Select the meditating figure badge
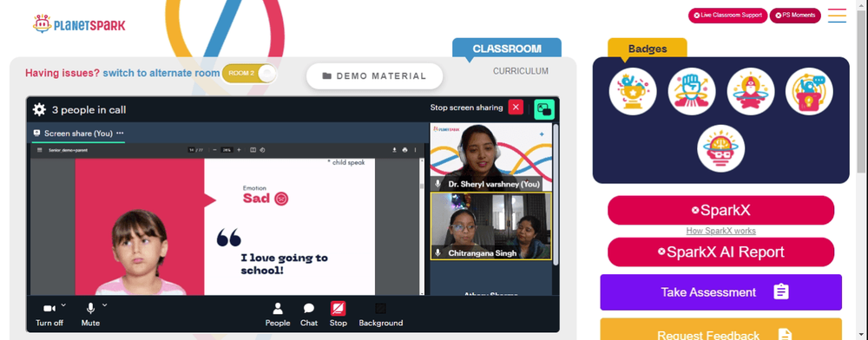The width and height of the screenshot is (868, 340). [x=751, y=92]
